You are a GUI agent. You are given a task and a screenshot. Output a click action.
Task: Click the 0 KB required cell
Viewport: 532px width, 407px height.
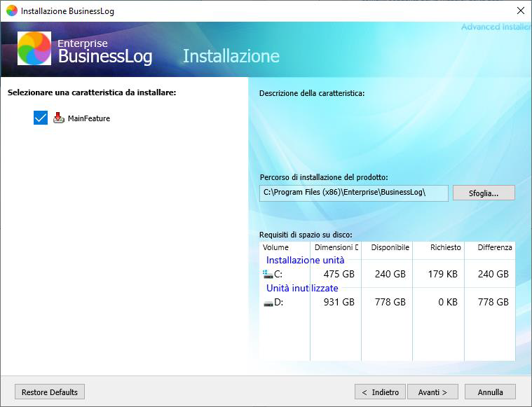pyautogui.click(x=447, y=302)
